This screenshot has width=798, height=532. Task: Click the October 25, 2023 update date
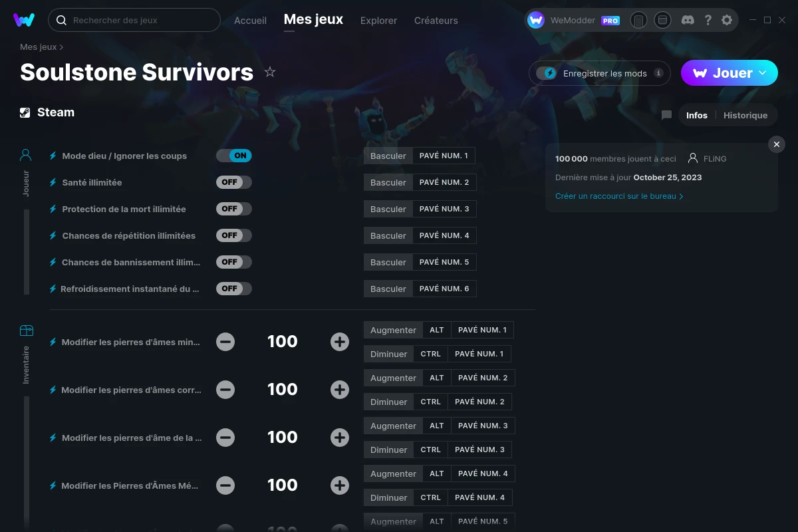click(668, 178)
